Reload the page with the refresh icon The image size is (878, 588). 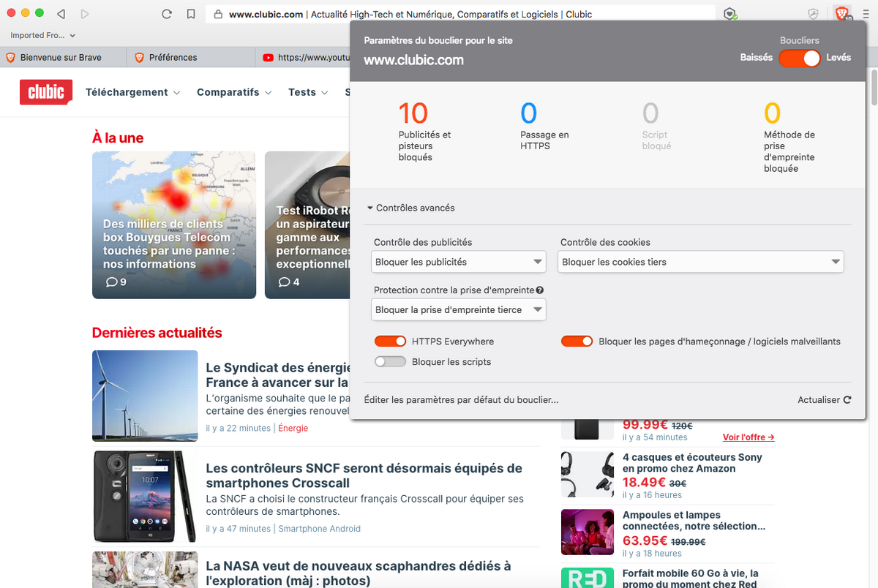click(x=167, y=14)
